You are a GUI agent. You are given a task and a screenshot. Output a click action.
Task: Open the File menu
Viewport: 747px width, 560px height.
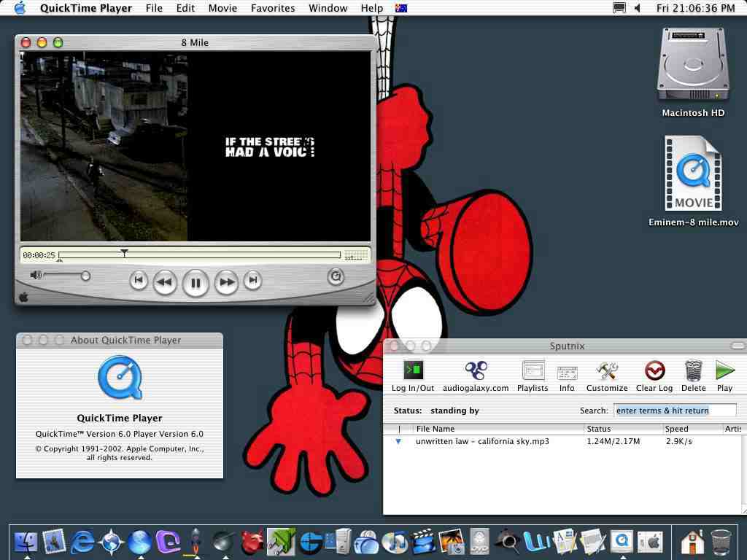[x=154, y=8]
